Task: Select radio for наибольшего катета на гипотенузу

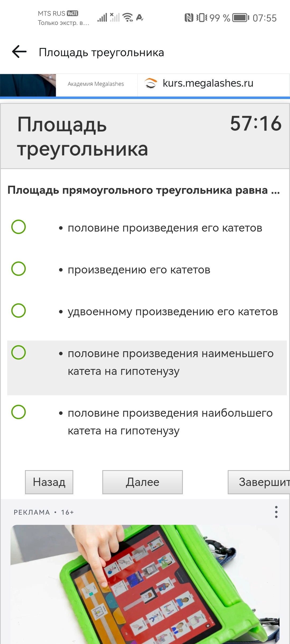Action: tap(19, 412)
